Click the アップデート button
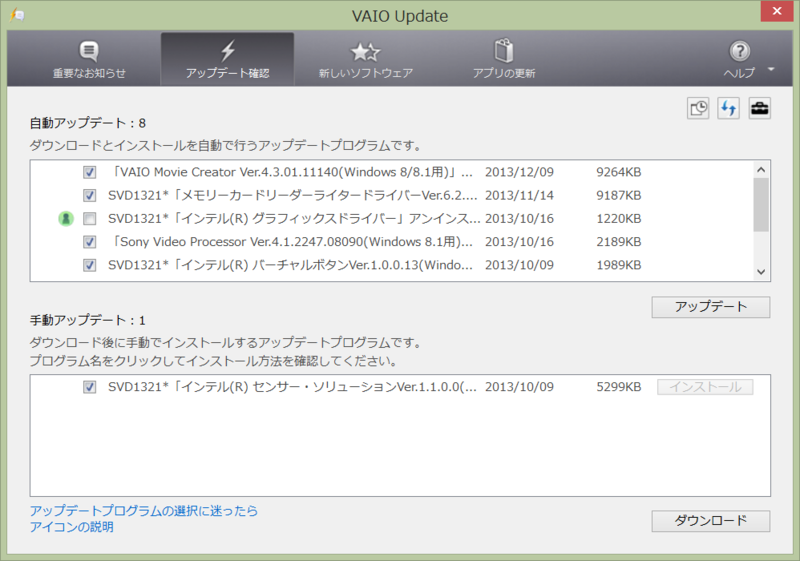This screenshot has width=800, height=561. (x=711, y=307)
